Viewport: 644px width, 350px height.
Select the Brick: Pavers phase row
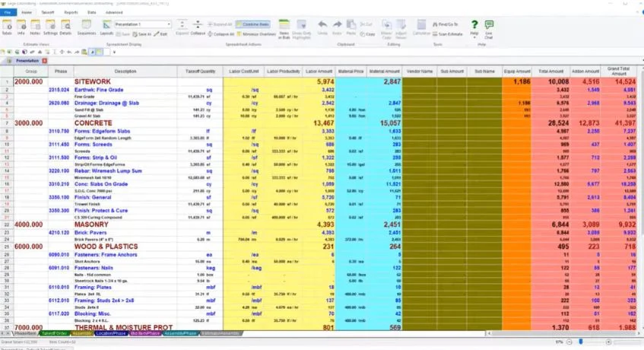pyautogui.click(x=325, y=233)
